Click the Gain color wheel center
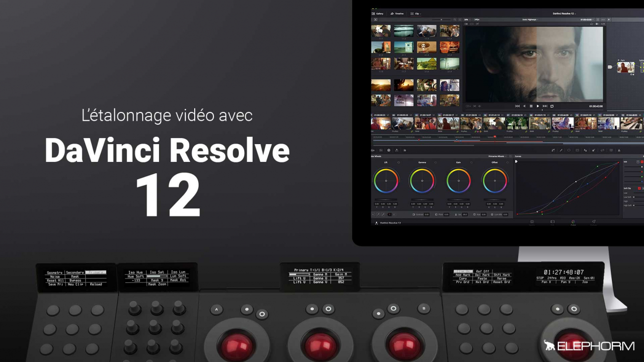Image resolution: width=644 pixels, height=362 pixels. pyautogui.click(x=458, y=181)
